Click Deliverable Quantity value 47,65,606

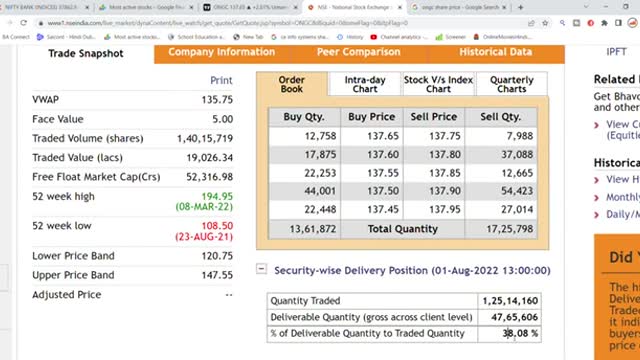[514, 317]
